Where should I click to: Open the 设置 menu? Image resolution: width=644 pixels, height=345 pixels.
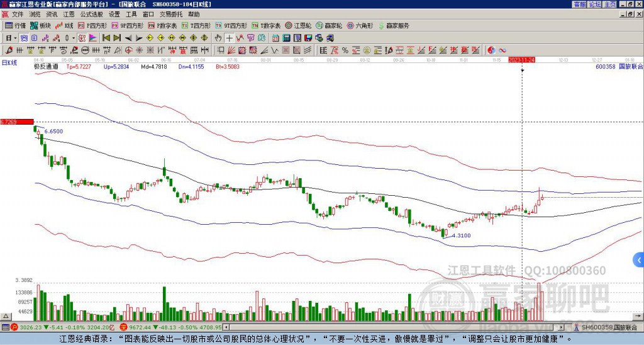click(114, 14)
